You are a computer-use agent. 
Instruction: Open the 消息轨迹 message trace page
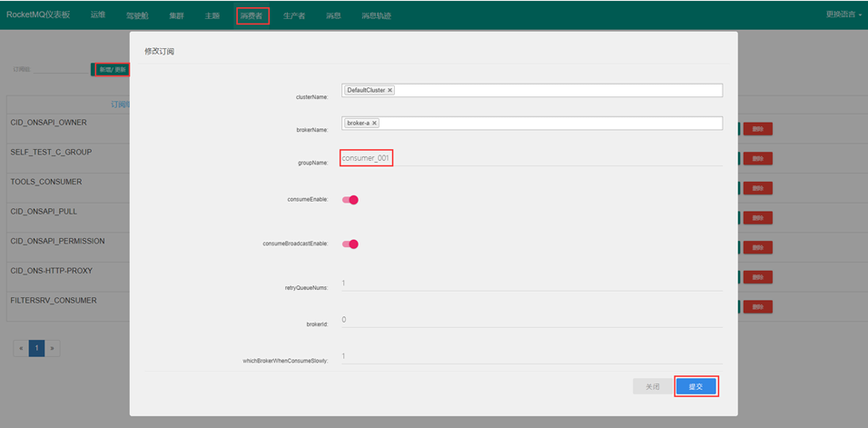click(x=377, y=16)
